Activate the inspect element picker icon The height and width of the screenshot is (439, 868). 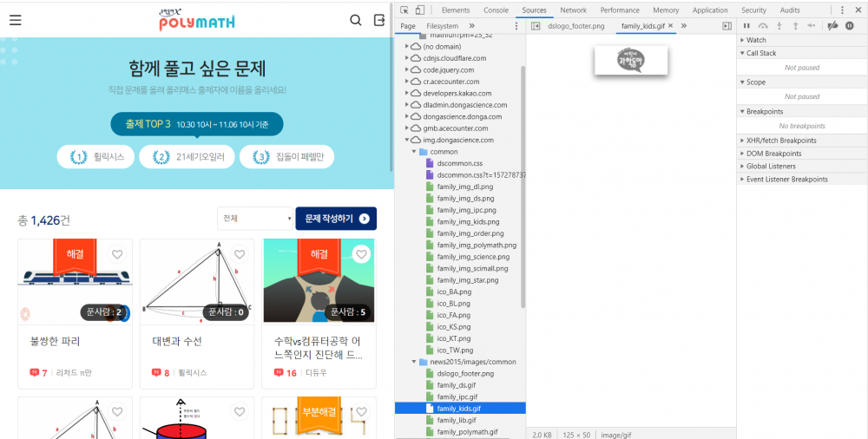pos(404,10)
